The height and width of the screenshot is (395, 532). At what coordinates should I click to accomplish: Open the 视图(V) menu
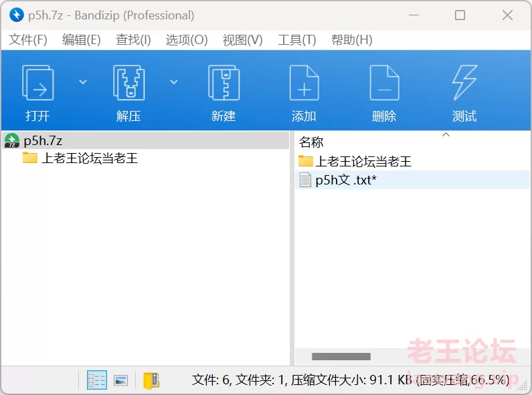pyautogui.click(x=243, y=40)
